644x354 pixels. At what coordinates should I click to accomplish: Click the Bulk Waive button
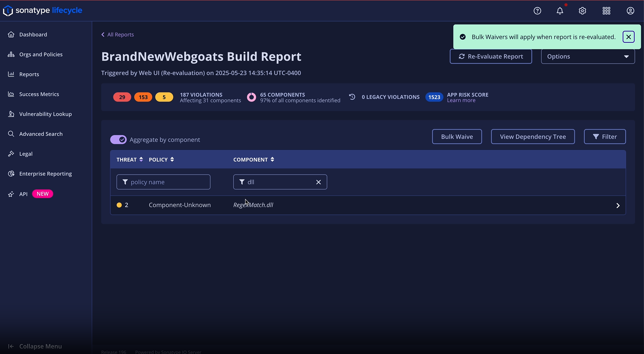tap(457, 137)
